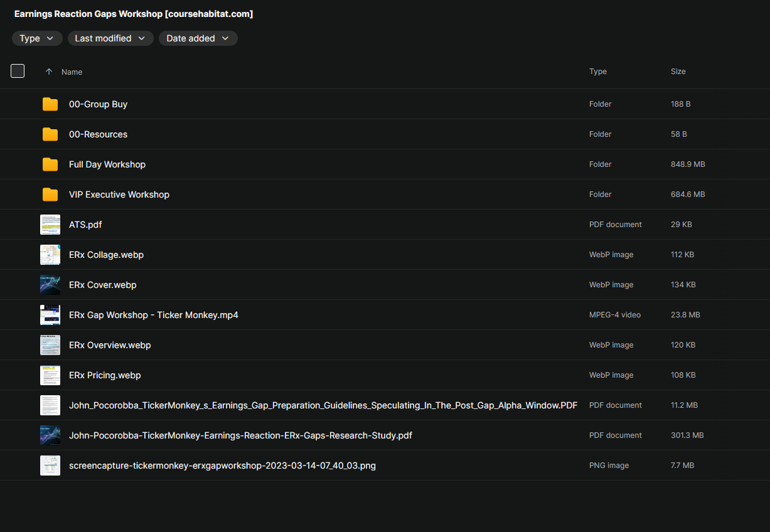Image resolution: width=770 pixels, height=532 pixels.
Task: Click the ATS.pdf file thumbnail
Action: click(x=50, y=225)
